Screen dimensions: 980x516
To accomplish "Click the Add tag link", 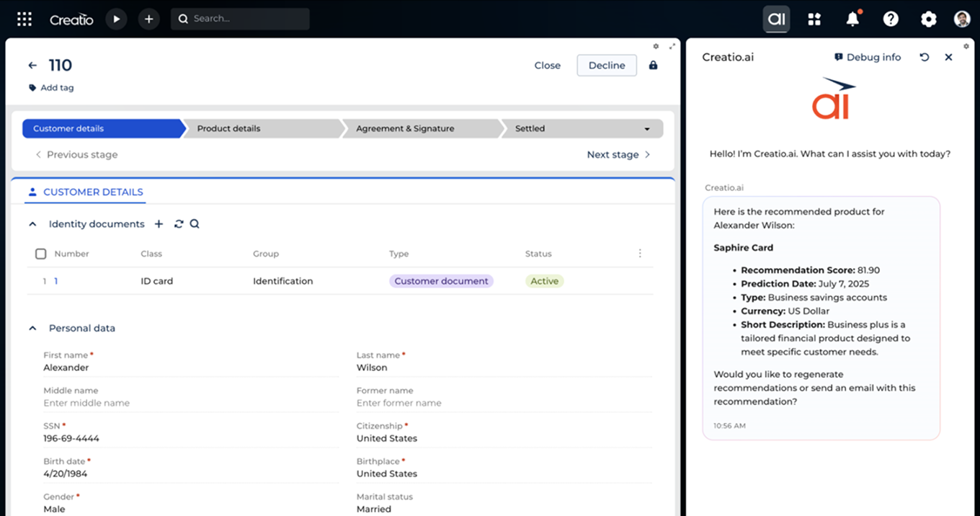I will click(x=51, y=88).
